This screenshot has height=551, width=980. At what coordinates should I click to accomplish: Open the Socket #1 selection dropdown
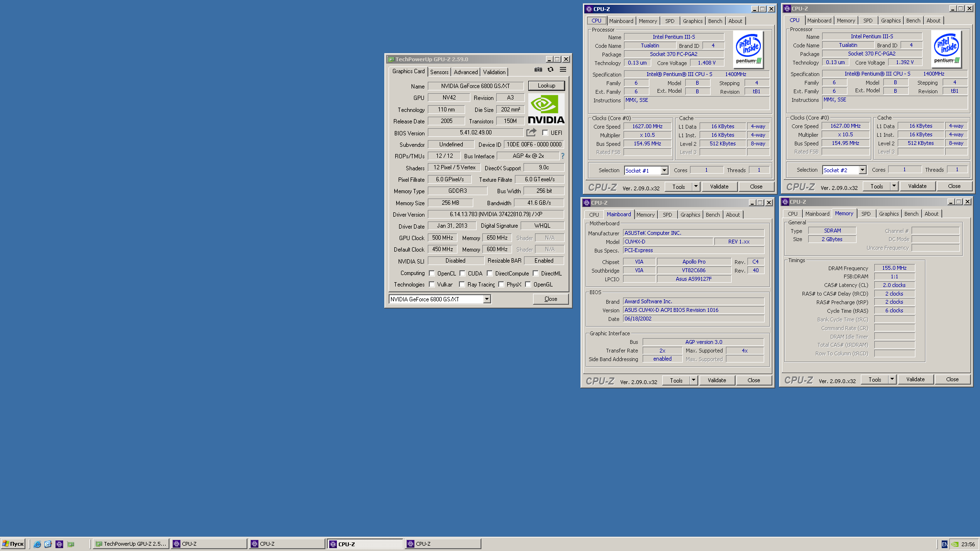(x=664, y=171)
